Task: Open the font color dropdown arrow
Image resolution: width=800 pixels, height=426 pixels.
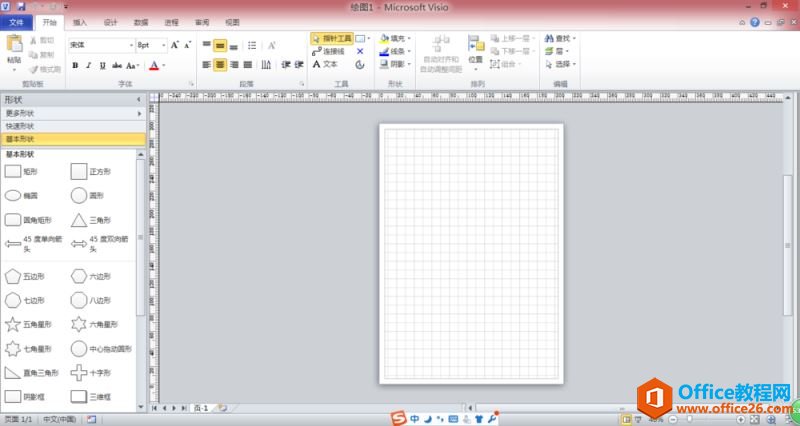Action: point(163,65)
